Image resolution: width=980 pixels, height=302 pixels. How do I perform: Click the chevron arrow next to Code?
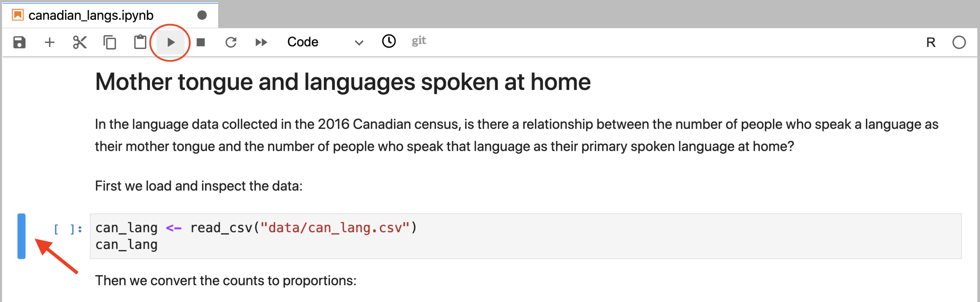359,42
